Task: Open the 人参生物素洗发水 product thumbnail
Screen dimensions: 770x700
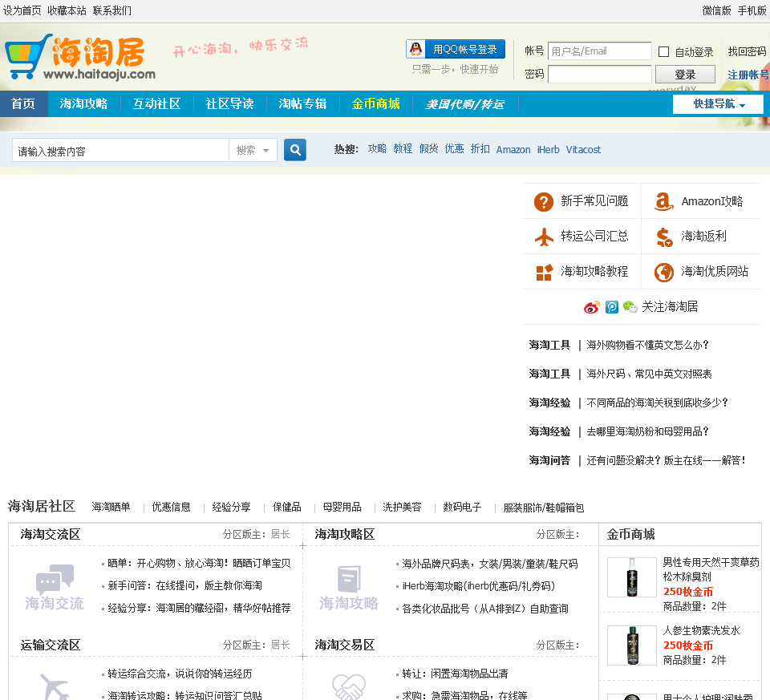Action: [632, 645]
